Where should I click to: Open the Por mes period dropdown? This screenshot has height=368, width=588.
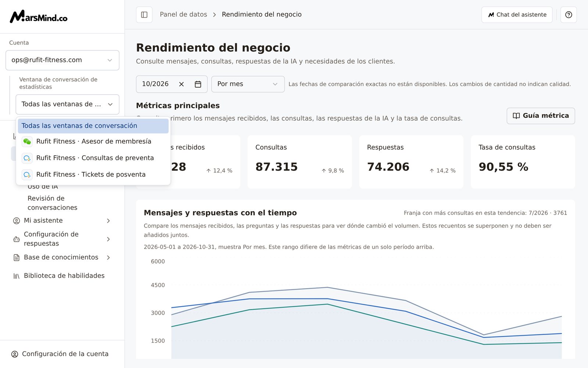click(248, 84)
